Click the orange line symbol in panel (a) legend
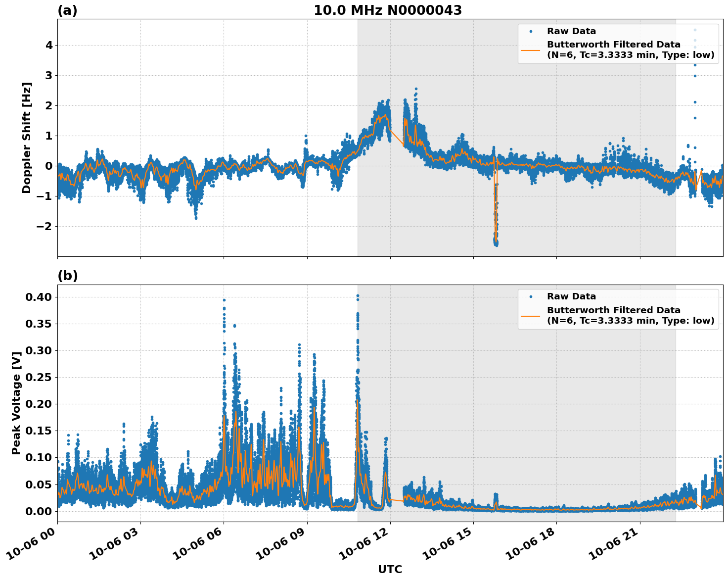This screenshot has height=580, width=728. (531, 51)
